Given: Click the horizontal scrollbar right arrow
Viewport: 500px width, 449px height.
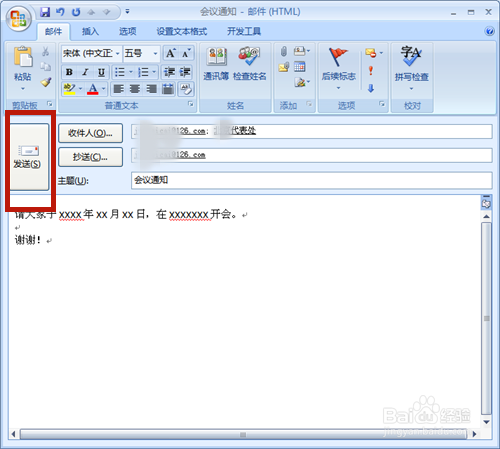Looking at the screenshot, I should pyautogui.click(x=474, y=434).
